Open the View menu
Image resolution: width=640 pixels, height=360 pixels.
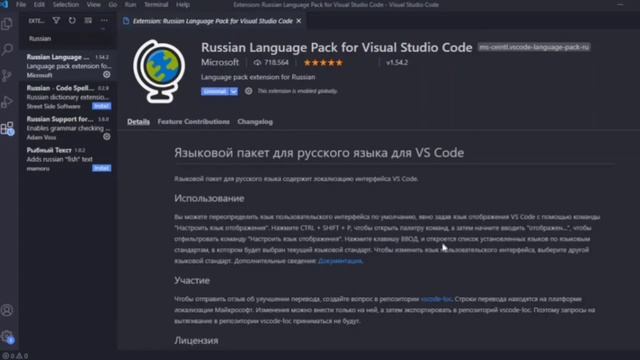tap(93, 4)
